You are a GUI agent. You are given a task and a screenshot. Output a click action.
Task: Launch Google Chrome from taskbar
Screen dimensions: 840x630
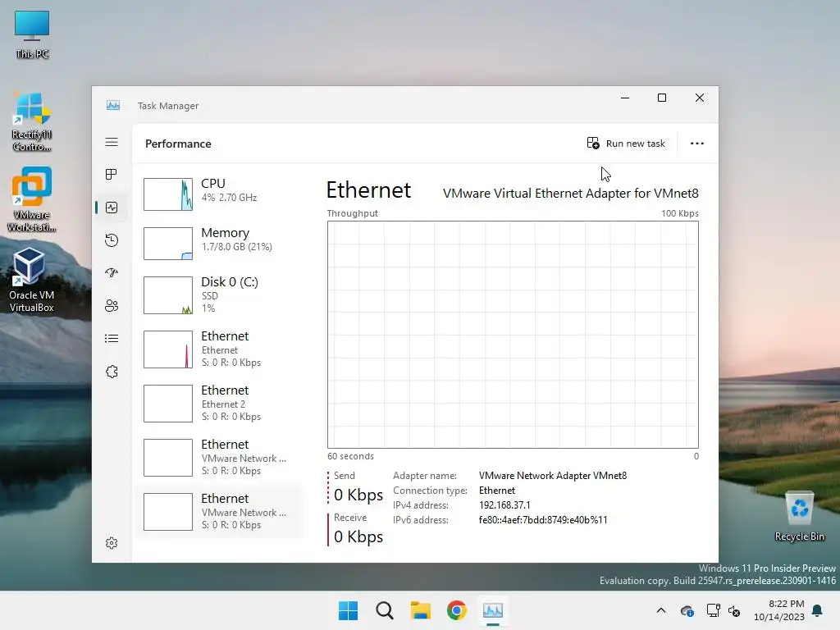point(456,610)
